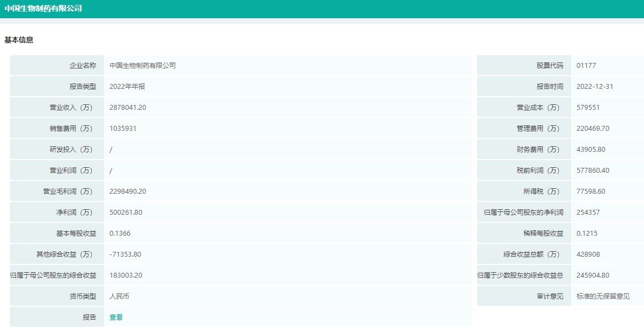Click the 审计意见 label
This screenshot has width=644, height=334.
click(550, 296)
